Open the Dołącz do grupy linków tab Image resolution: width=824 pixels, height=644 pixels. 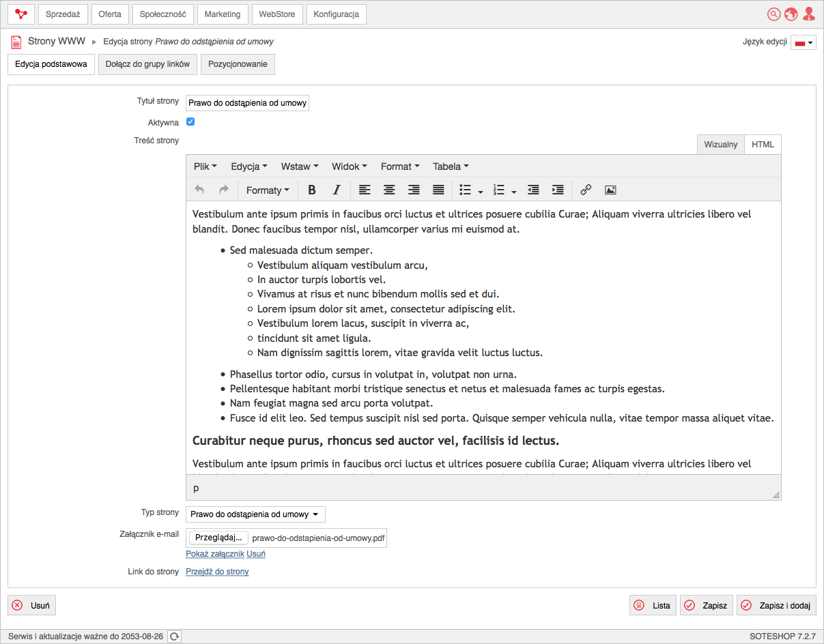pos(147,64)
